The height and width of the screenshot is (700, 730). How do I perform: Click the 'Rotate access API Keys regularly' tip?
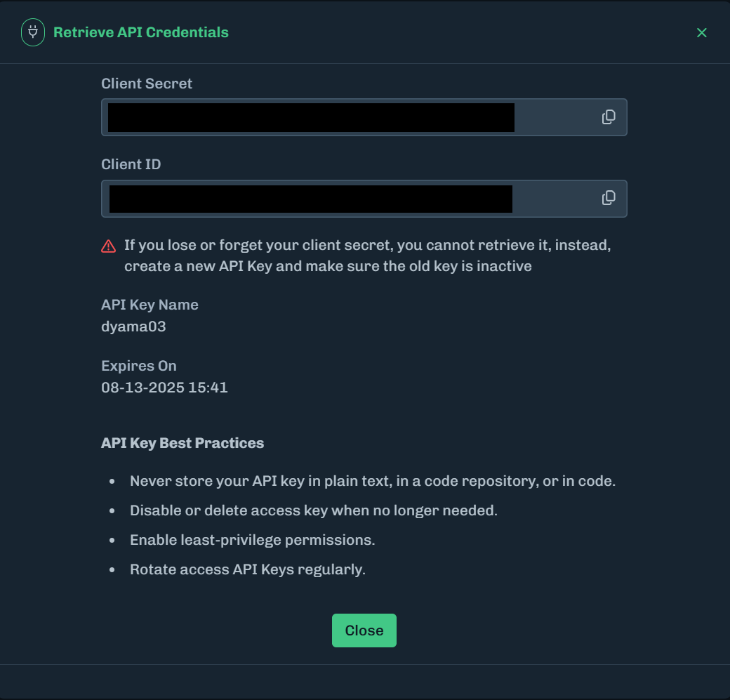[x=247, y=569]
